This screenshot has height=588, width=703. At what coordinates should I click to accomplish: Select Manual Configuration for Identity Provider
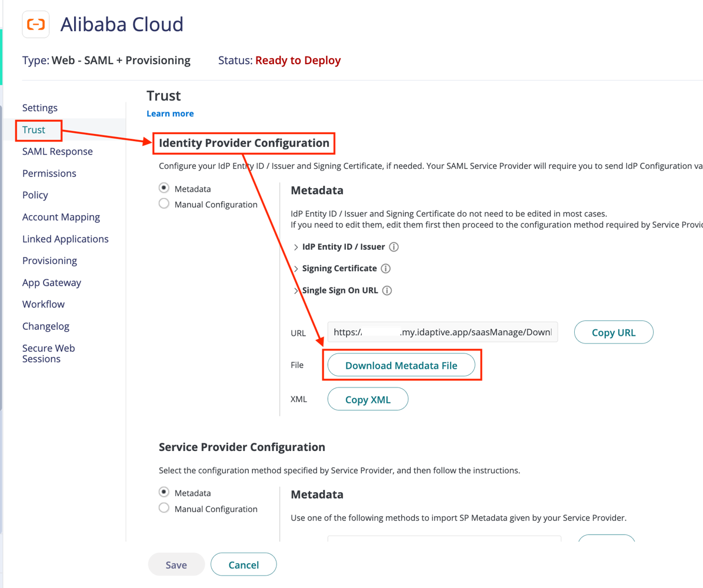164,204
